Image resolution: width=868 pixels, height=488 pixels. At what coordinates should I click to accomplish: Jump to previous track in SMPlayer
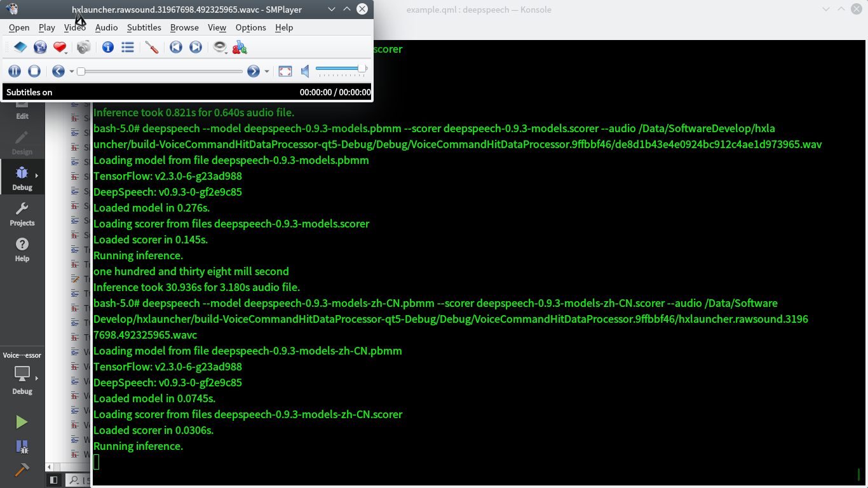[176, 47]
